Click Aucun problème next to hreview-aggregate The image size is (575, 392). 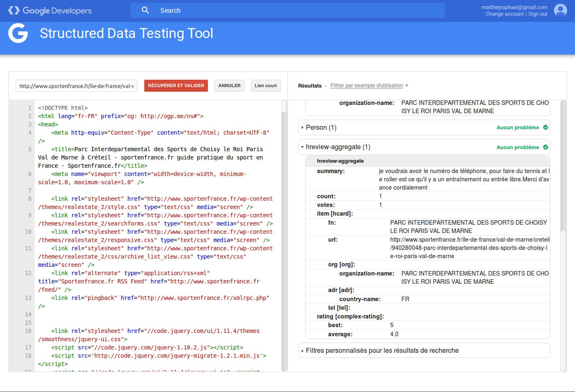[x=518, y=147]
